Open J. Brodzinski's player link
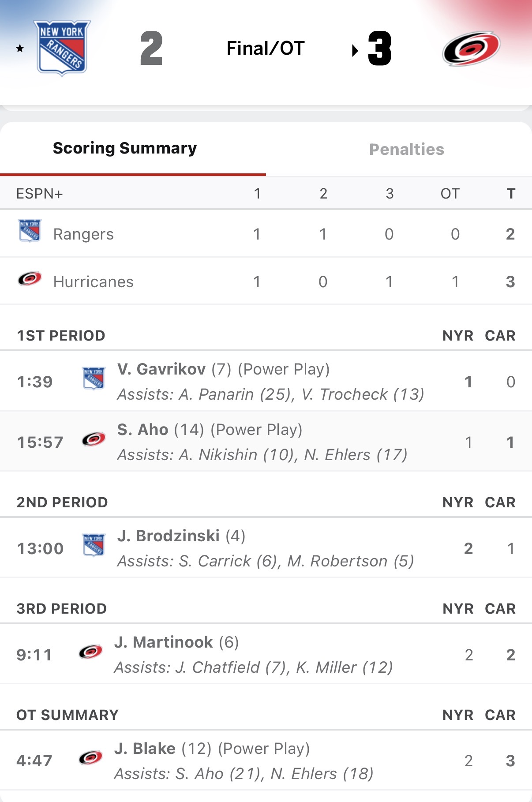This screenshot has height=802, width=532. coord(169,536)
